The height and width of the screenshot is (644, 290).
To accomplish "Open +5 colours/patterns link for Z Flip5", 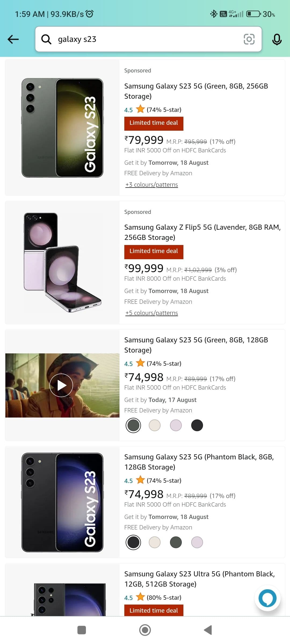I will pyautogui.click(x=152, y=313).
